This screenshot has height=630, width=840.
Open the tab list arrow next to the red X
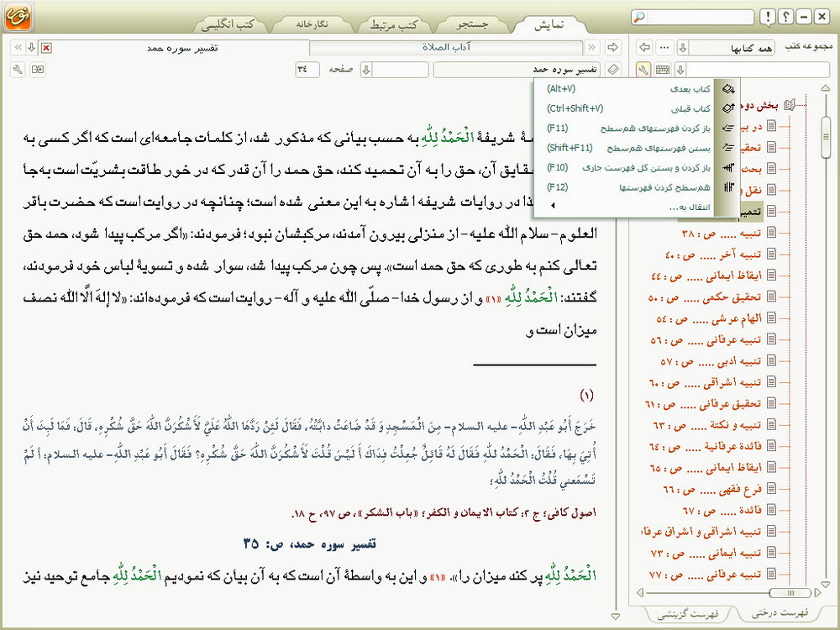32,48
